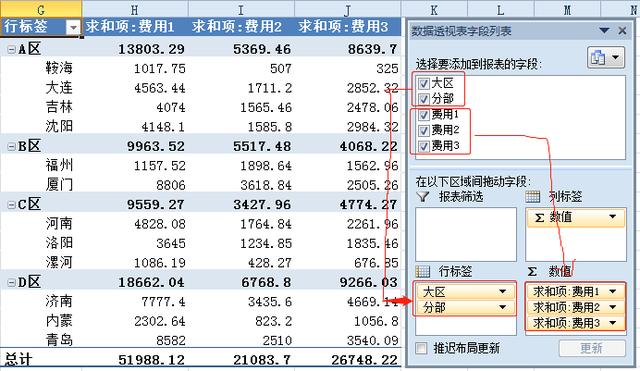This screenshot has width=640, height=371.
Task: Open the 行标签 filter dropdown button
Action: coord(73,27)
